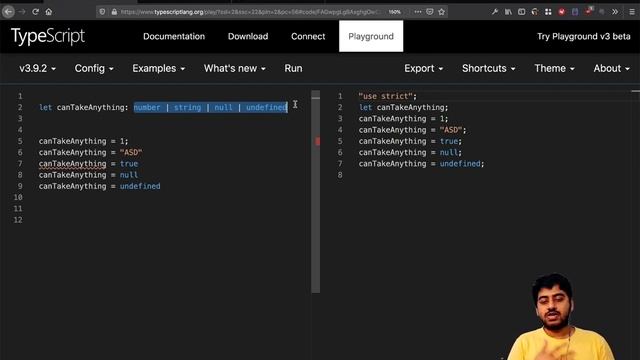The image size is (640, 360).
Task: Click the TypeScript logo
Action: pos(48,36)
